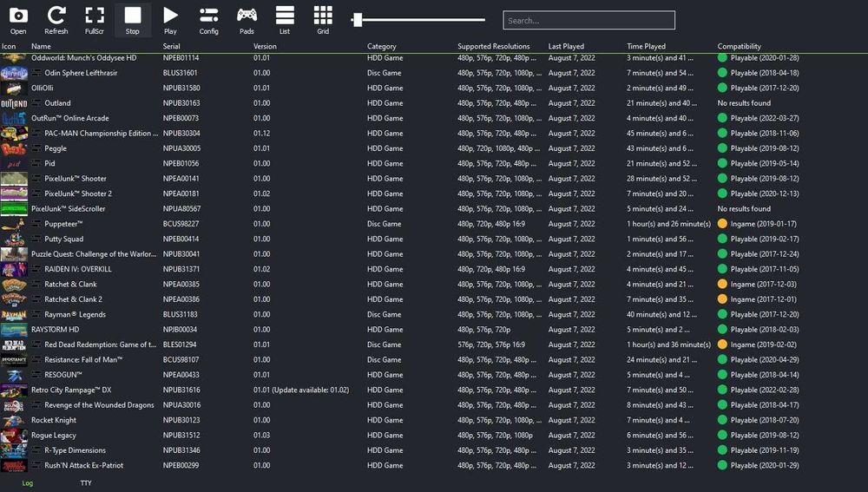This screenshot has height=492, width=868.
Task: Click the green status dot for Peggle
Action: coord(722,148)
